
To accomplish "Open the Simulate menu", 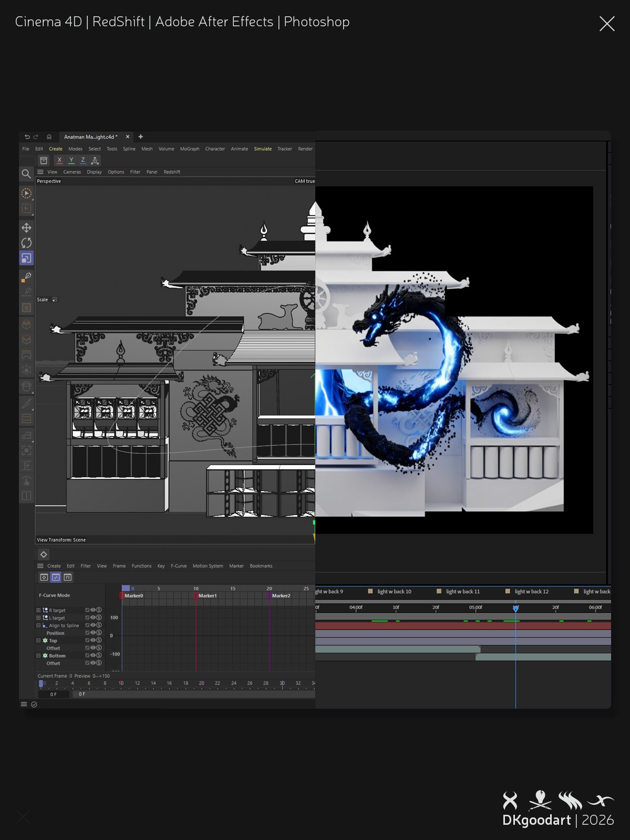I will point(263,149).
